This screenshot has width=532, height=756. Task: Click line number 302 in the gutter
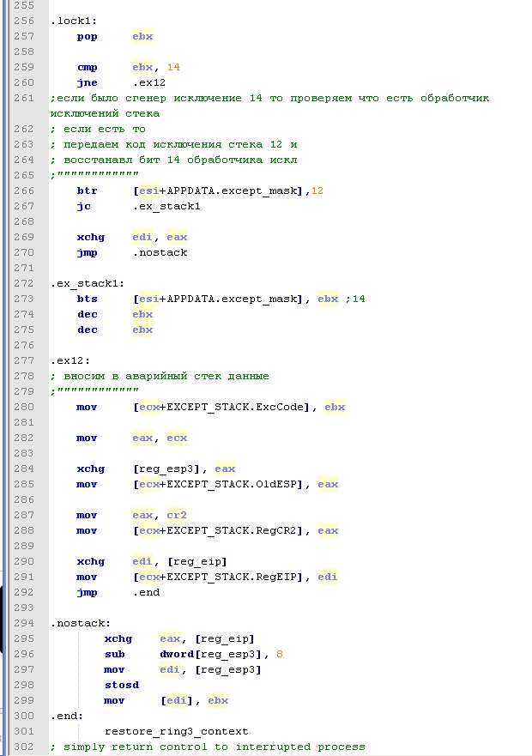pyautogui.click(x=24, y=747)
